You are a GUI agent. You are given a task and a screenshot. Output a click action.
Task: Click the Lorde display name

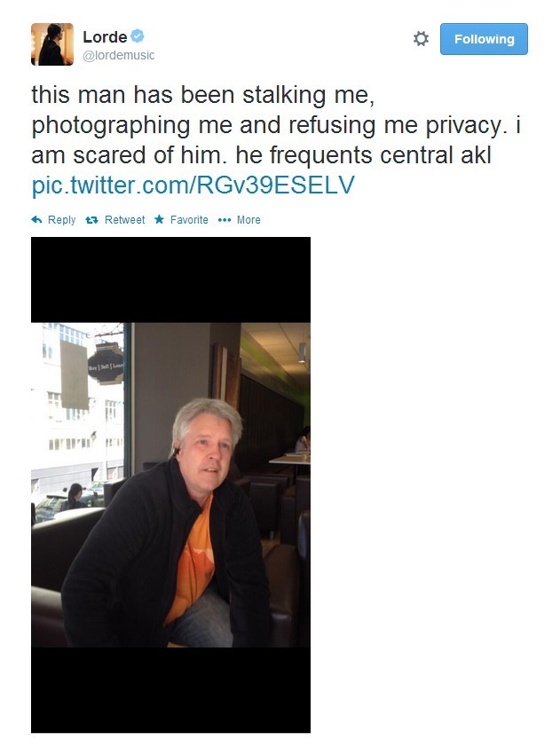105,36
